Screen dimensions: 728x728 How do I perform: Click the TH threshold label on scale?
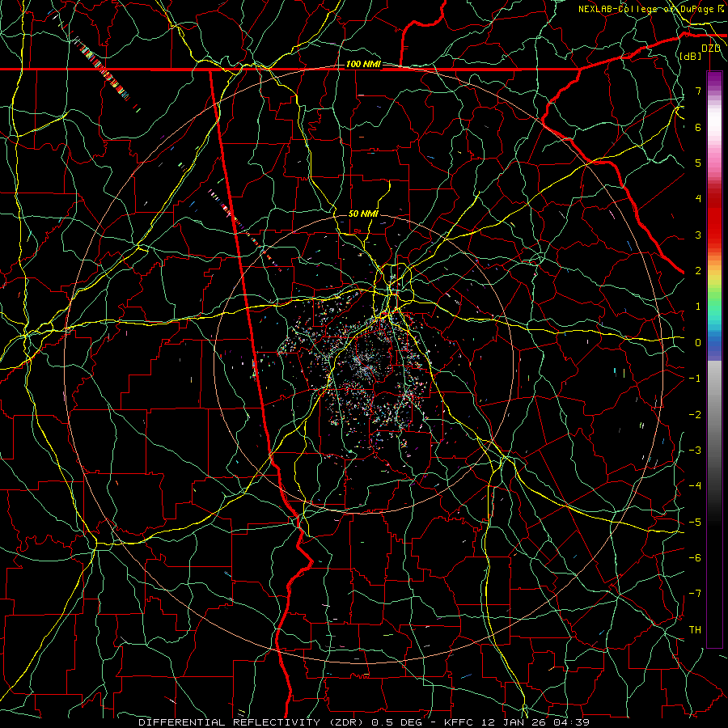[x=695, y=630]
